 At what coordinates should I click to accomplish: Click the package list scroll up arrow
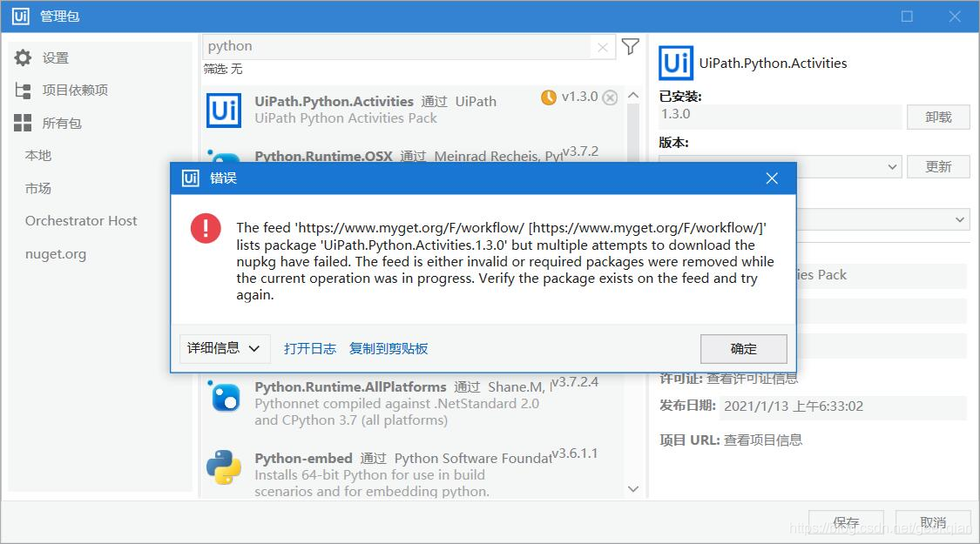pyautogui.click(x=633, y=95)
